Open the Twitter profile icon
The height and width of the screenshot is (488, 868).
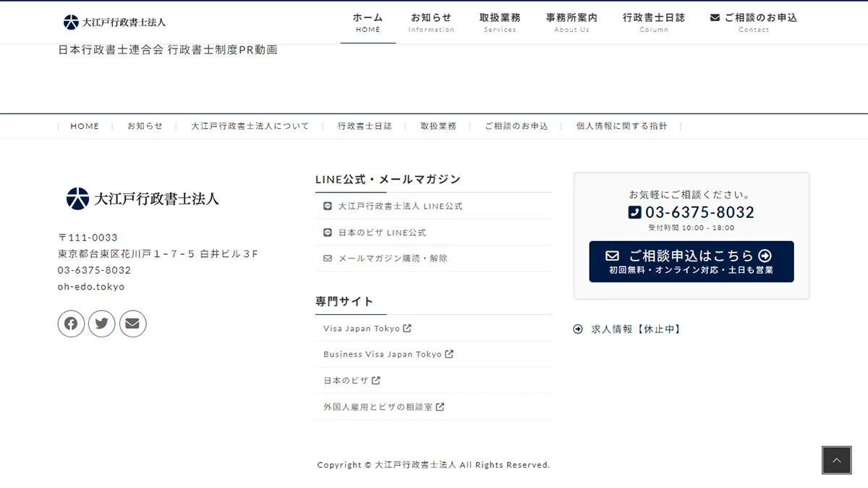click(102, 324)
